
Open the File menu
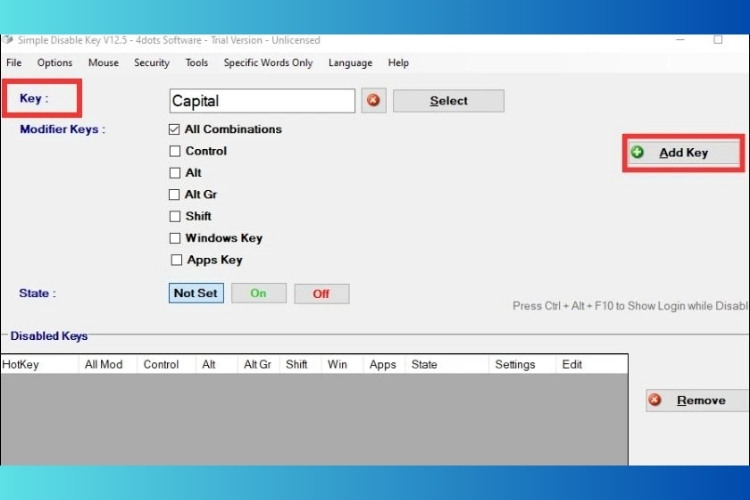[14, 63]
